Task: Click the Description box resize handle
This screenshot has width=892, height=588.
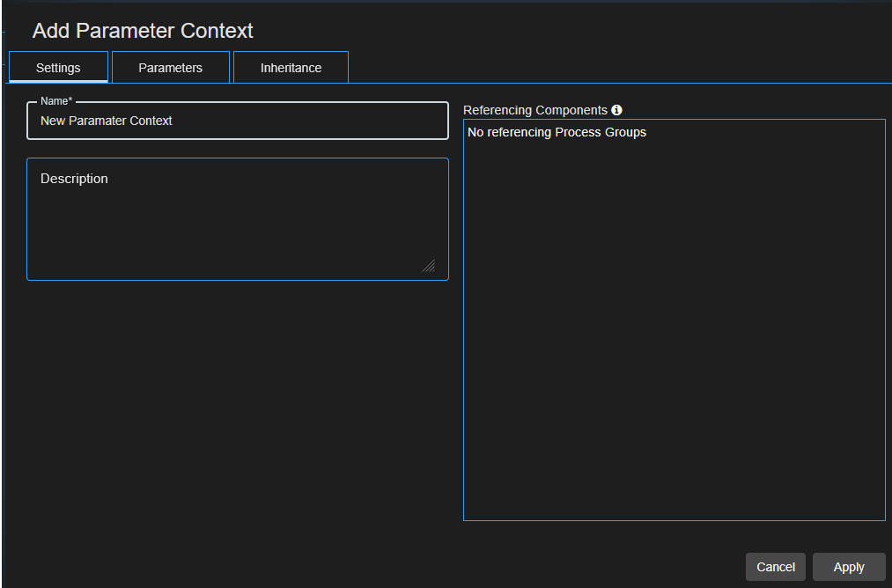Action: [x=429, y=265]
